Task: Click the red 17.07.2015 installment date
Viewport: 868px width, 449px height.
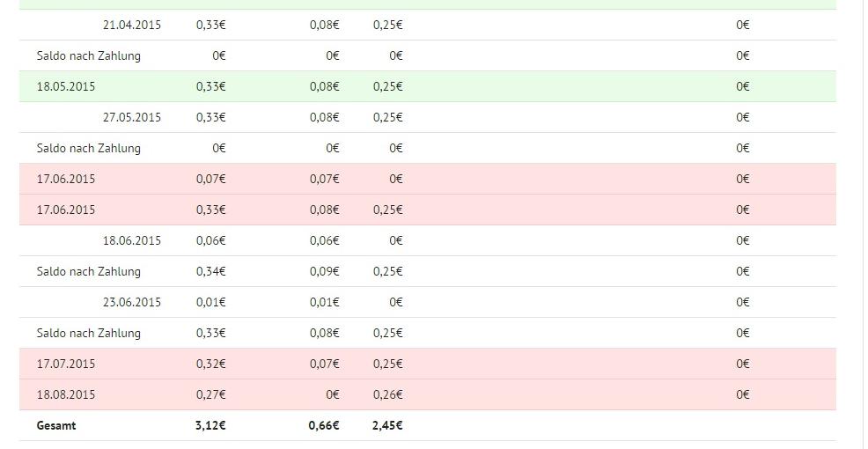Action: (x=66, y=364)
